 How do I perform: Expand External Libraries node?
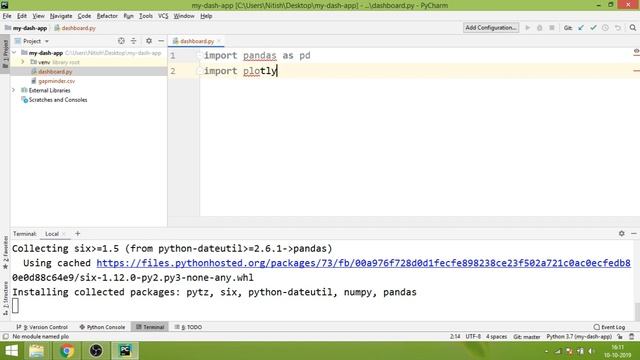(14, 90)
